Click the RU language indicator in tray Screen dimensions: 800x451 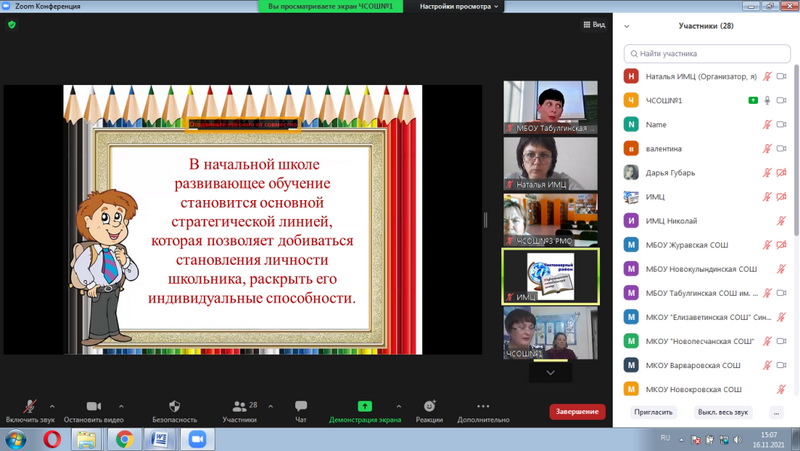(665, 438)
